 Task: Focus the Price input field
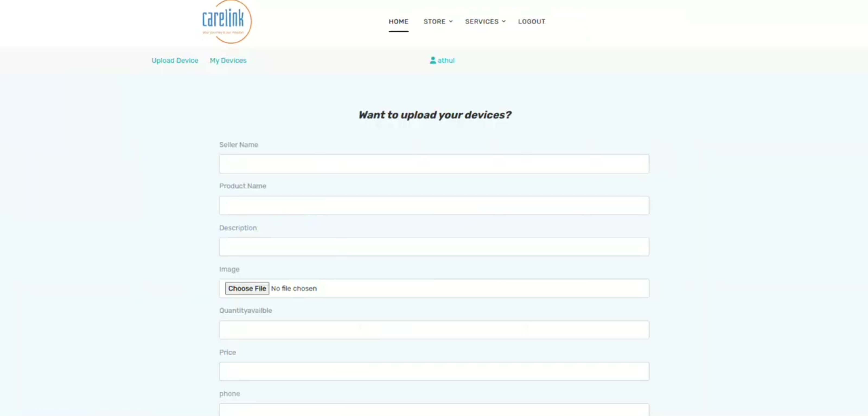pos(434,371)
